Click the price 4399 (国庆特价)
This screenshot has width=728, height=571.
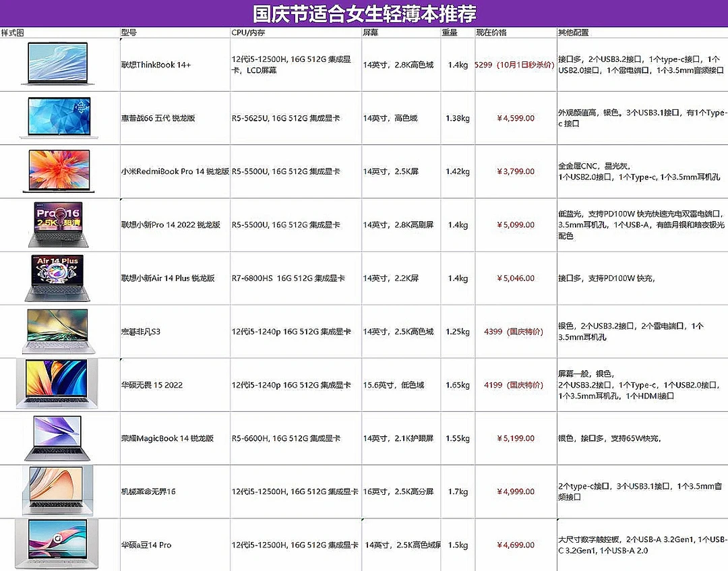point(514,332)
